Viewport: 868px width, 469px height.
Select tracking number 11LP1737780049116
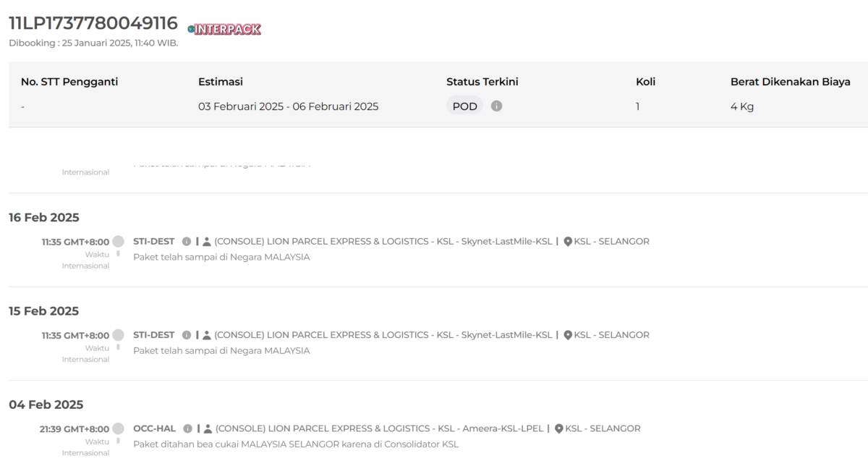(x=93, y=23)
